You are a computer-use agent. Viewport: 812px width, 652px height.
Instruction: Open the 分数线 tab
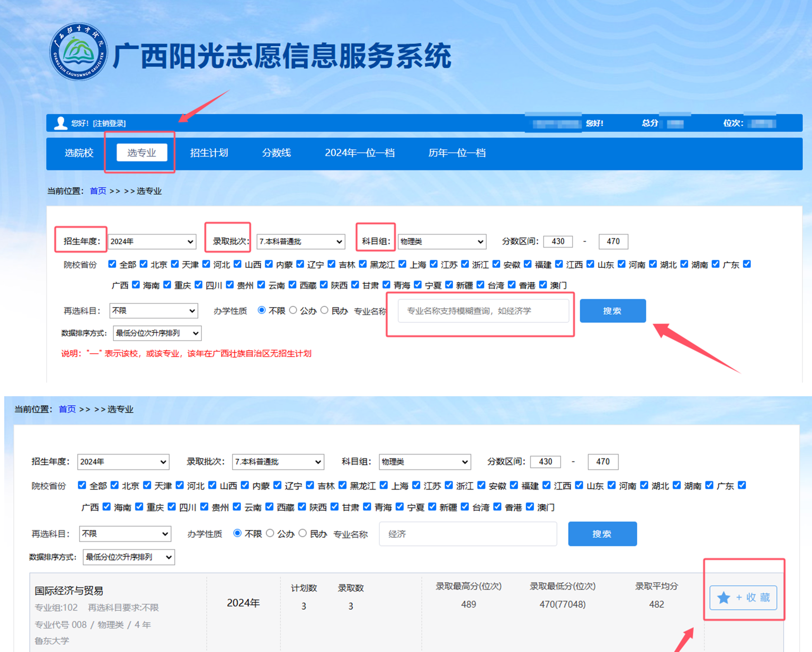click(x=276, y=153)
